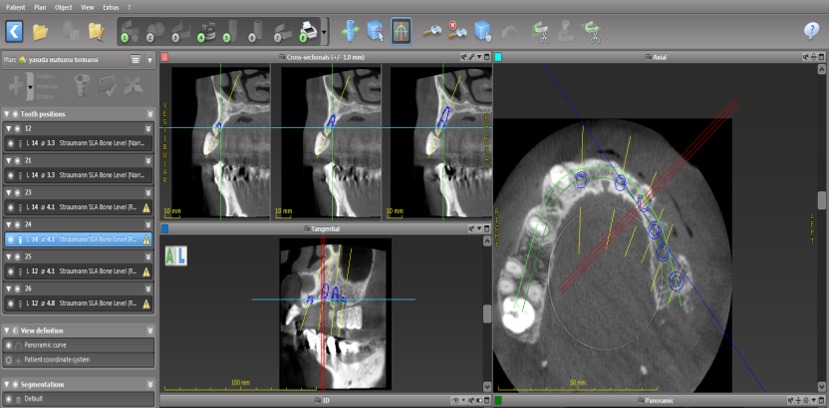The image size is (829, 408).
Task: Open the help question mark icon
Action: click(811, 31)
